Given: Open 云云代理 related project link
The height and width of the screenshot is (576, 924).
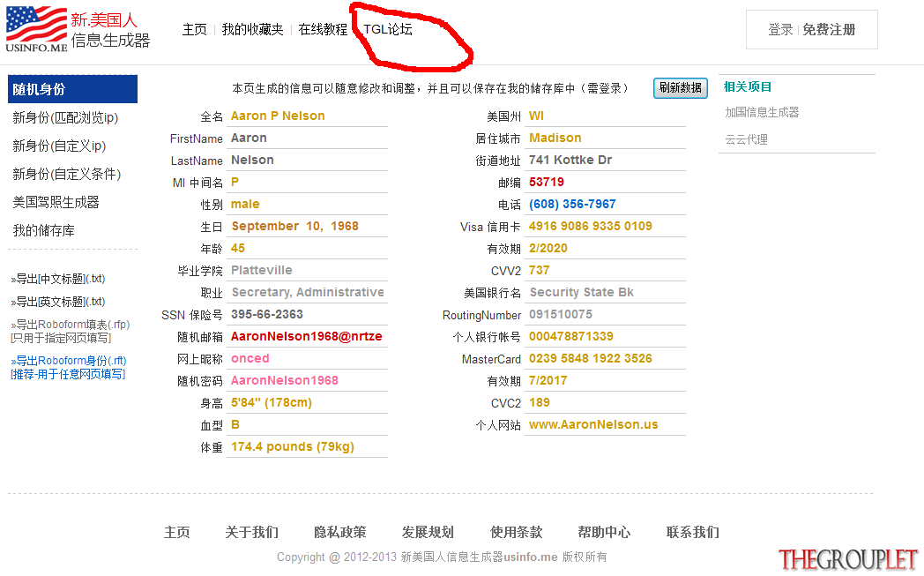Looking at the screenshot, I should pyautogui.click(x=746, y=139).
